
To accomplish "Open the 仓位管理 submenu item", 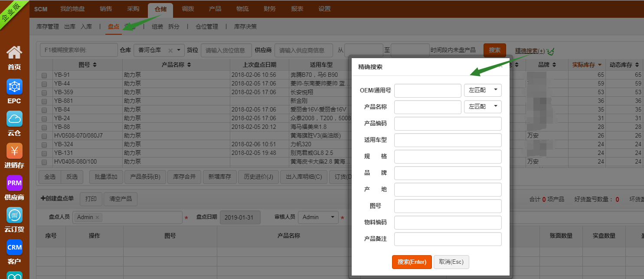I will (x=207, y=26).
